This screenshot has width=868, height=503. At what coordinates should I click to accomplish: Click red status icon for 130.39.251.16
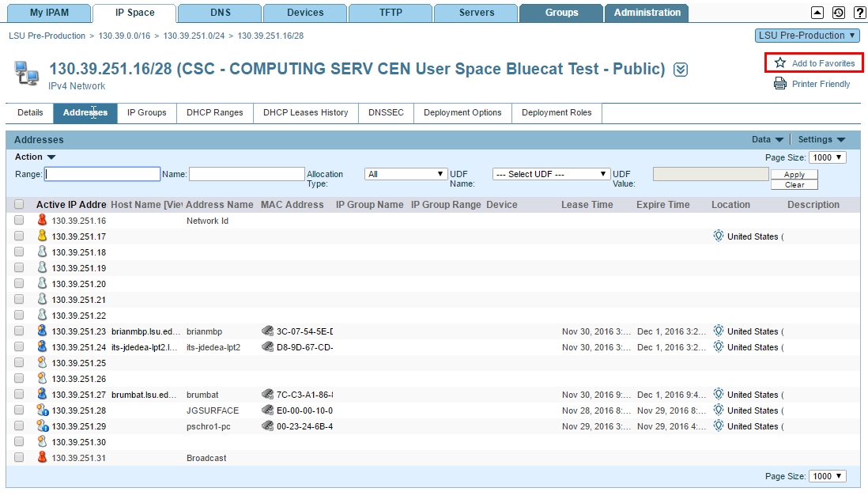pyautogui.click(x=42, y=220)
